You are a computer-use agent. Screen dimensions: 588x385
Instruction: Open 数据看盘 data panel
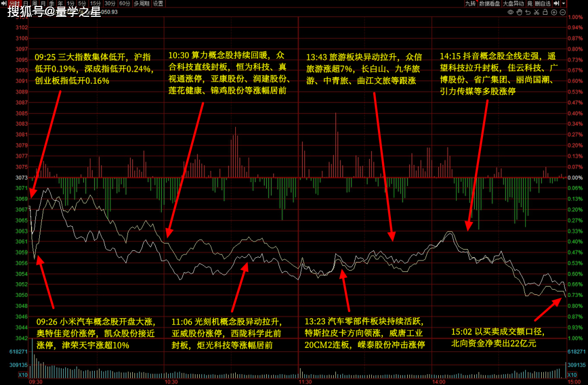click(489, 3)
